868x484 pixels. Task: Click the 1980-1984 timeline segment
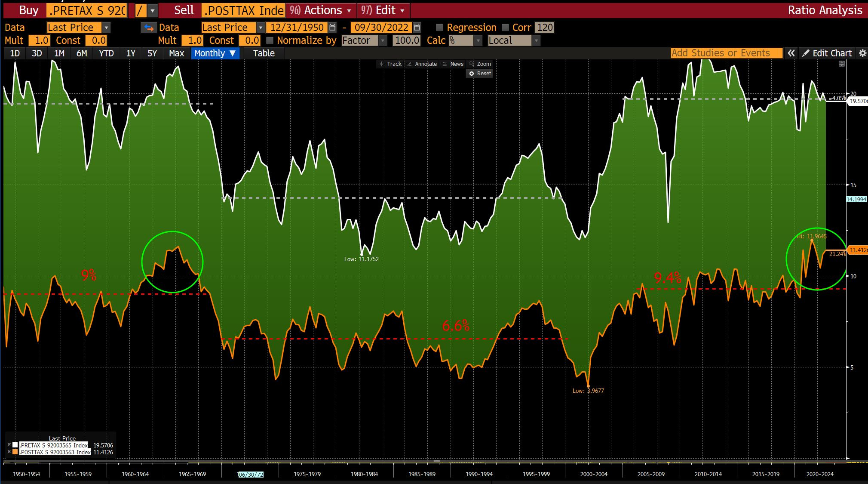pyautogui.click(x=364, y=474)
